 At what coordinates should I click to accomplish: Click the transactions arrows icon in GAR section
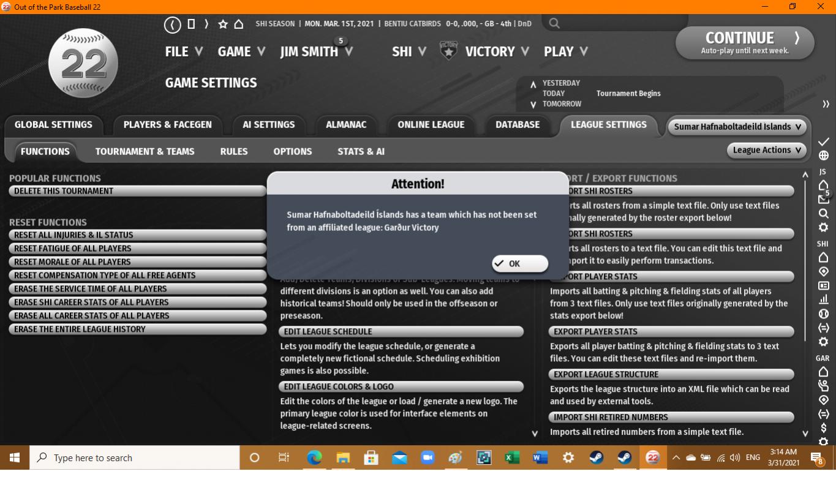823,414
